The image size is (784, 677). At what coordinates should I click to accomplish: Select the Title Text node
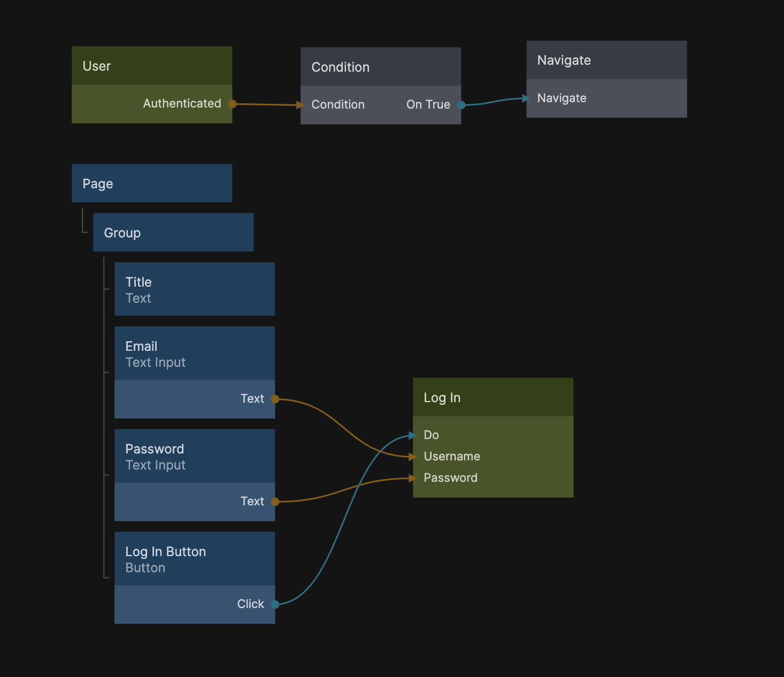point(195,289)
